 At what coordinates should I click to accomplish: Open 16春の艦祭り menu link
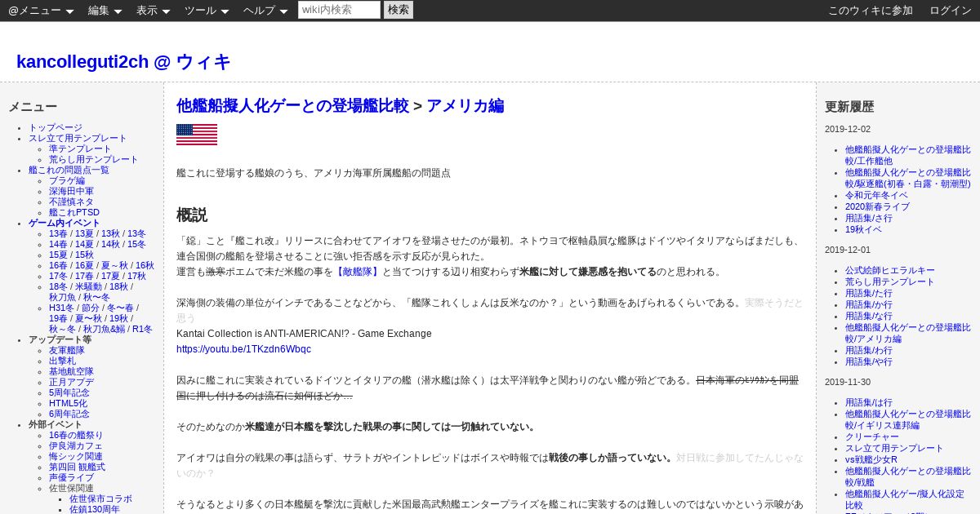click(x=76, y=436)
